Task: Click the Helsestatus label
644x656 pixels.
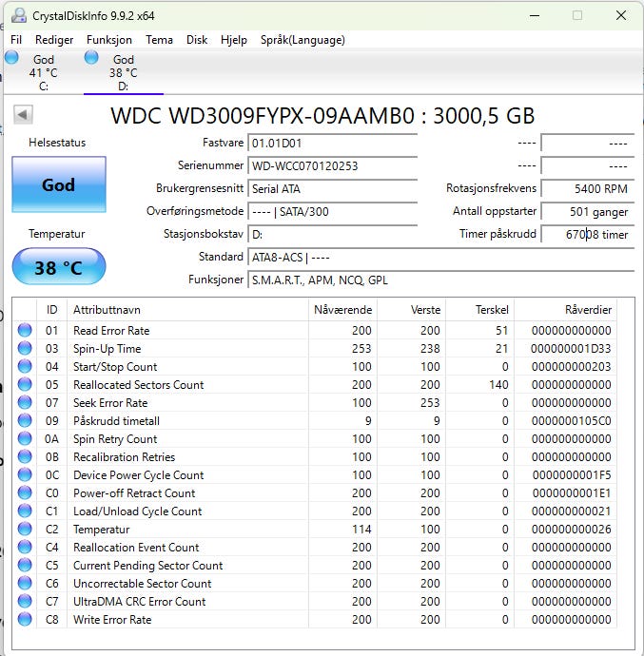Action: tap(57, 143)
